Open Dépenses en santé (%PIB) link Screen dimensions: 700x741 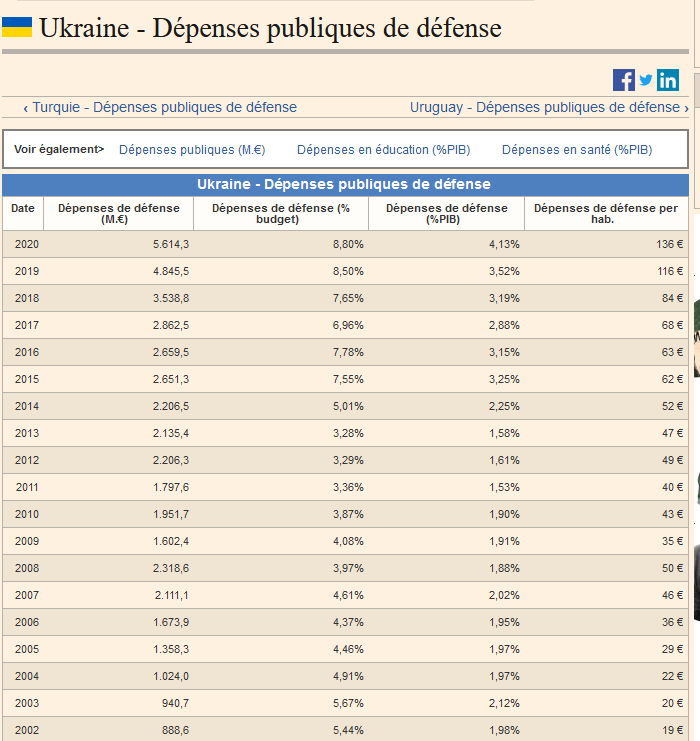(x=577, y=150)
